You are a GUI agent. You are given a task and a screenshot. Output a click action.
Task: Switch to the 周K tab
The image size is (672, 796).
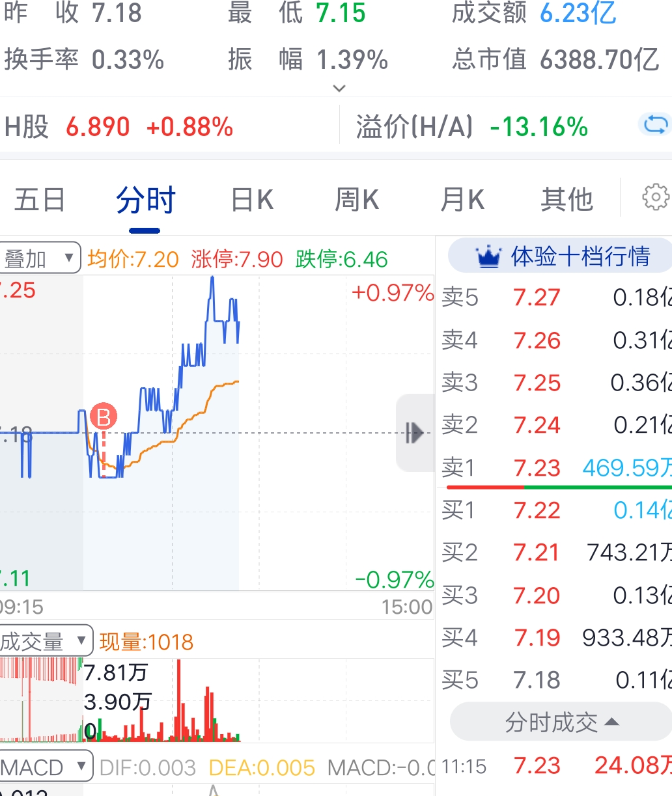click(357, 199)
